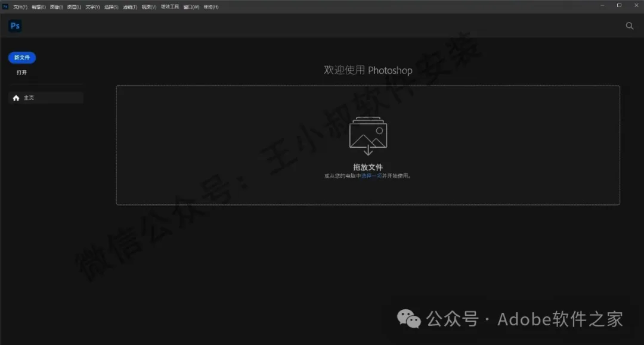Click the blue 新文件 button

click(x=22, y=57)
